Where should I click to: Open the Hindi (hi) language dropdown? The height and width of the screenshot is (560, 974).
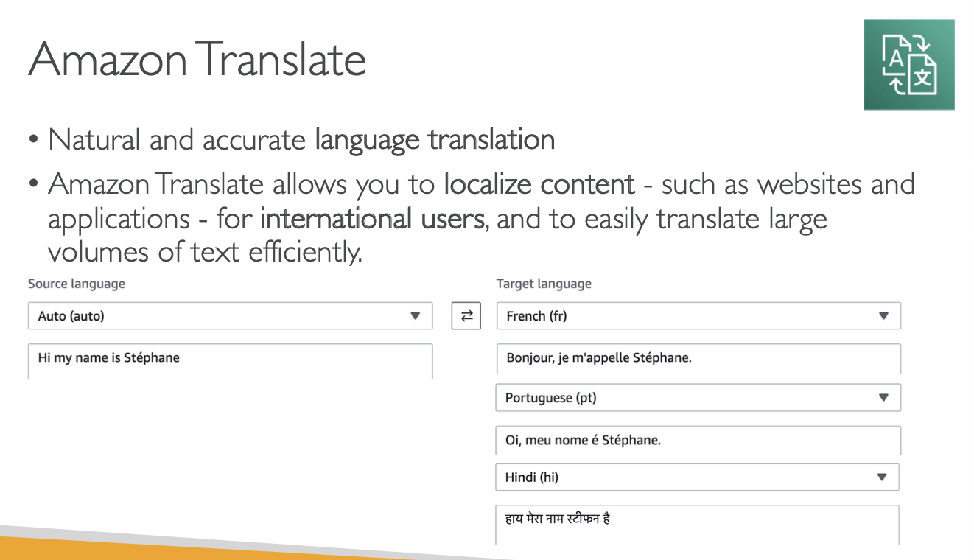pyautogui.click(x=697, y=477)
